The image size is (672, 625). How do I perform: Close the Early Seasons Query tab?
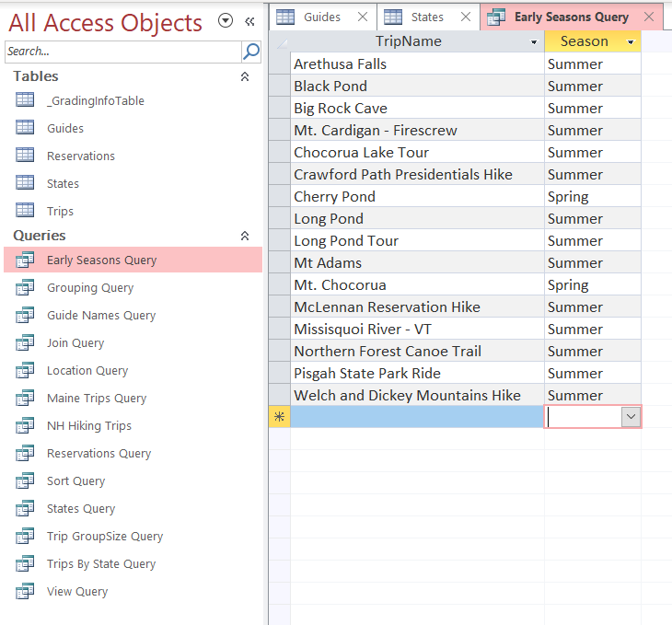[x=649, y=17]
